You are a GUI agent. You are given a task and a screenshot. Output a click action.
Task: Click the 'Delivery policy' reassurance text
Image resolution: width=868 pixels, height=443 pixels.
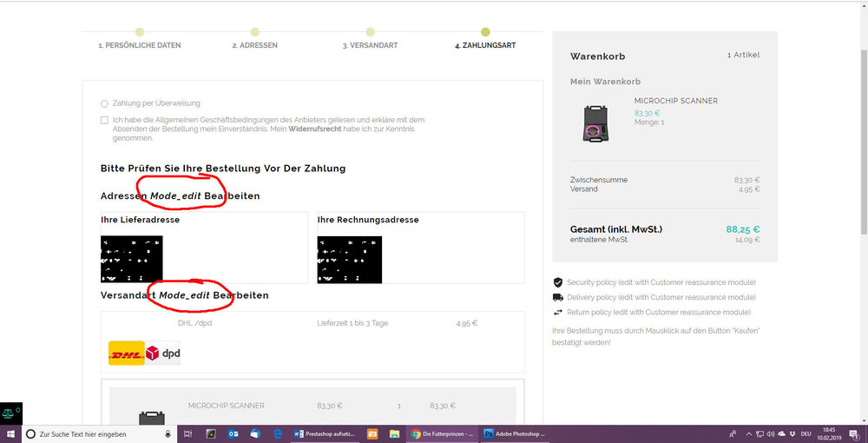tap(661, 297)
